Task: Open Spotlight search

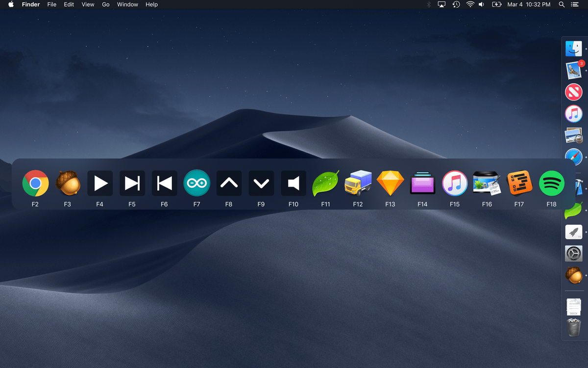Action: (562, 4)
